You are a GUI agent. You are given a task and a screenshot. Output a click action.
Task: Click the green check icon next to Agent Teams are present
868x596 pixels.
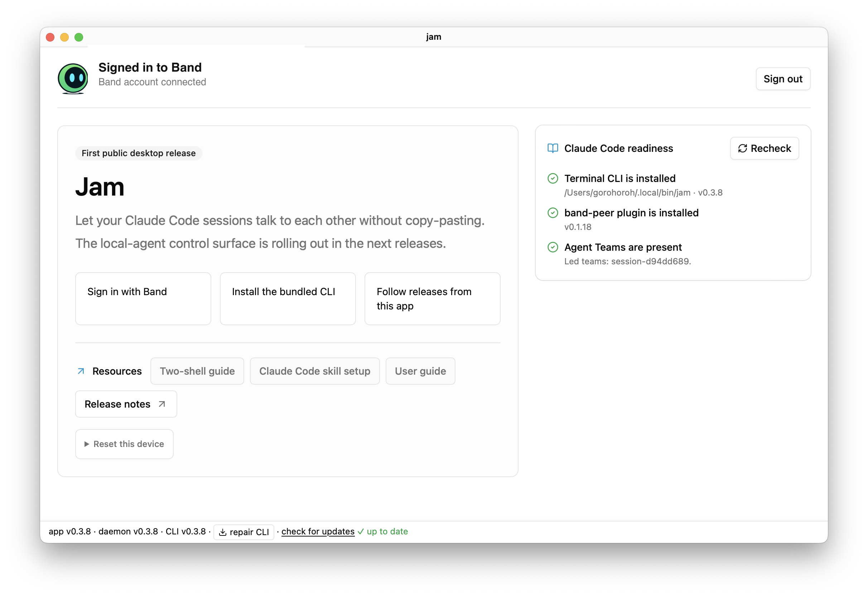coord(553,247)
